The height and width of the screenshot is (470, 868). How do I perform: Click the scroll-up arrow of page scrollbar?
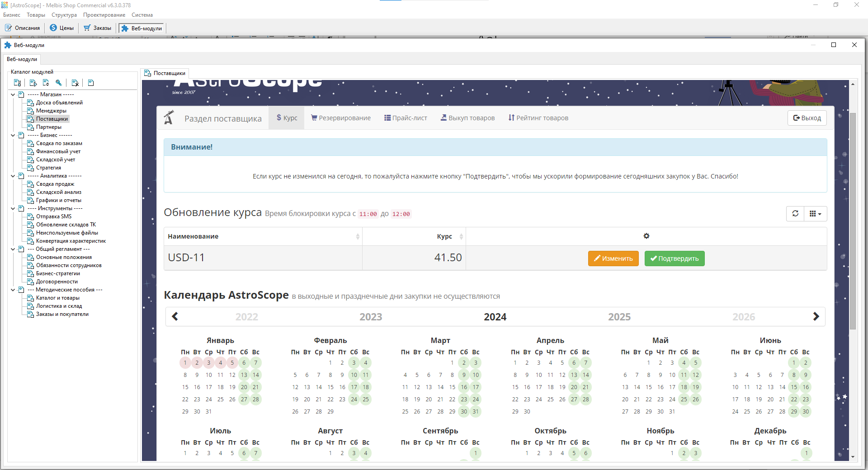point(853,85)
